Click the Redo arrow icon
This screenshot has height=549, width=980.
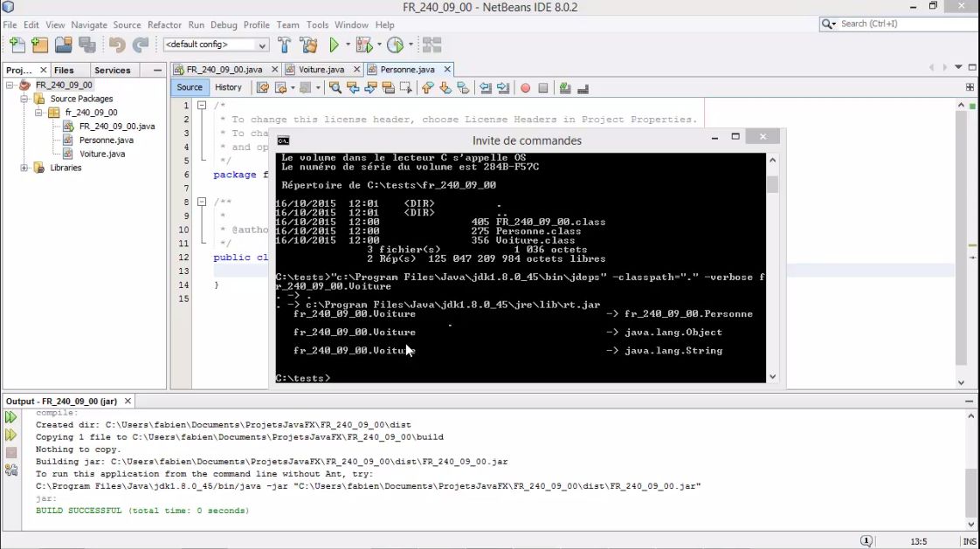pyautogui.click(x=141, y=45)
